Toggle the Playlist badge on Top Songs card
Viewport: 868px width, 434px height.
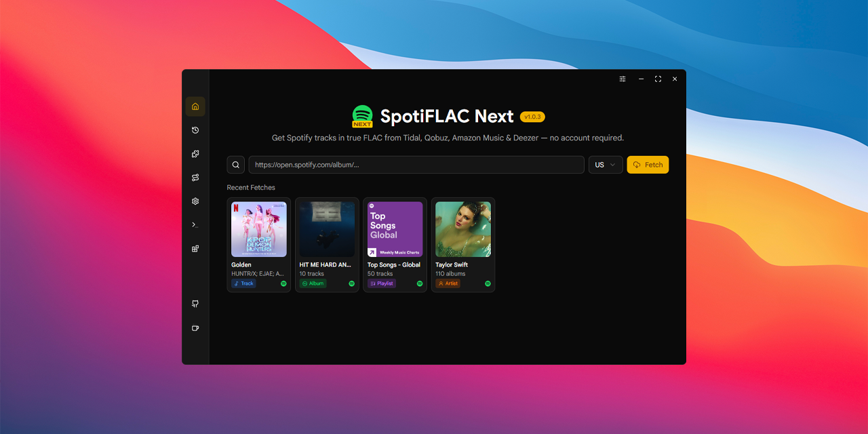[381, 283]
